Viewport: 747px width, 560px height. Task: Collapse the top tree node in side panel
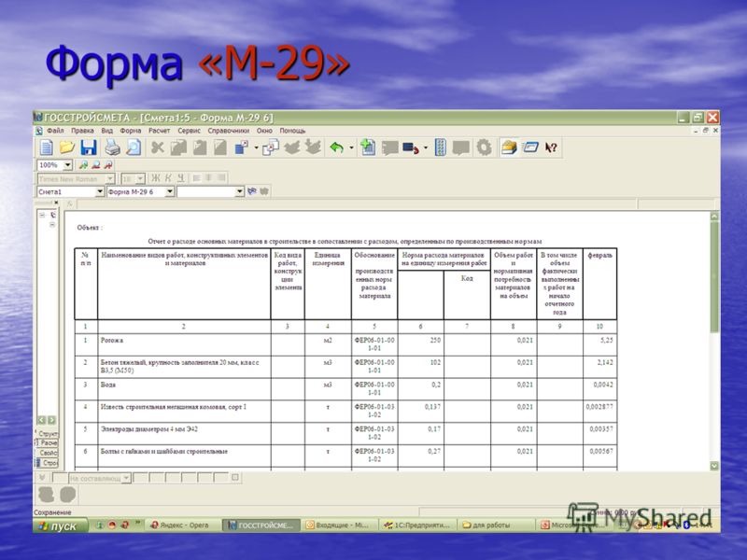click(42, 215)
